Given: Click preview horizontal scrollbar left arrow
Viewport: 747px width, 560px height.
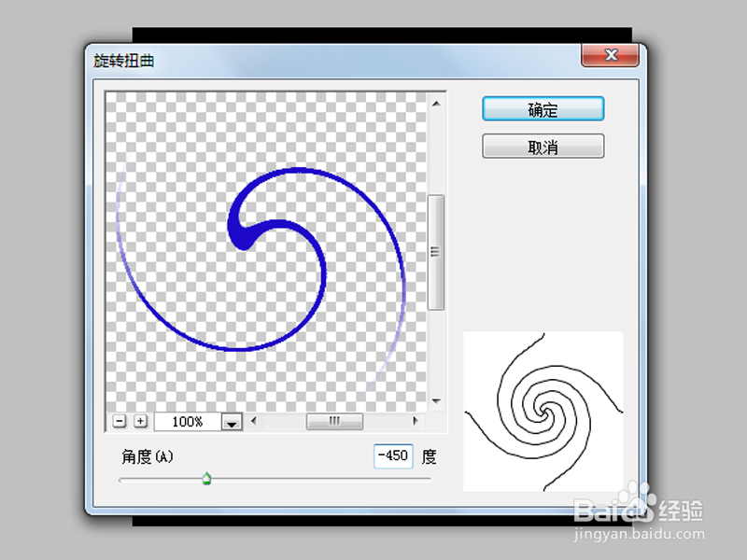Looking at the screenshot, I should 254,421.
